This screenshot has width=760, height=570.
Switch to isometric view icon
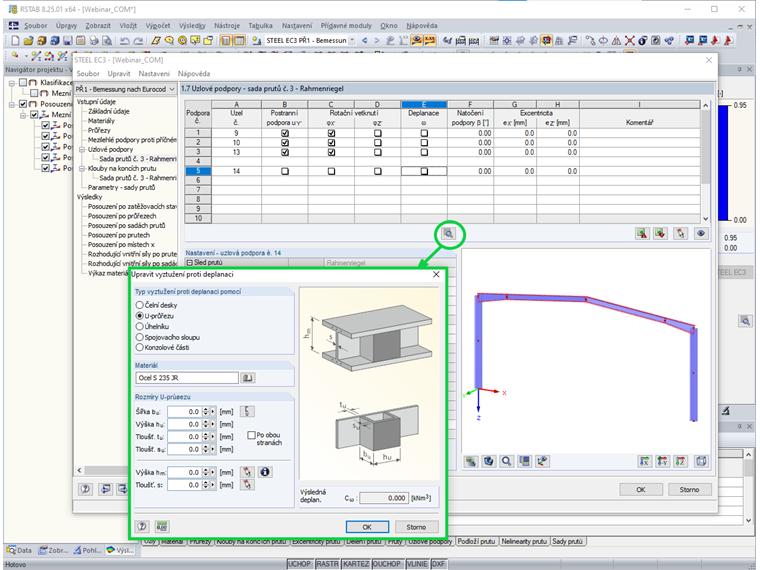(x=701, y=461)
